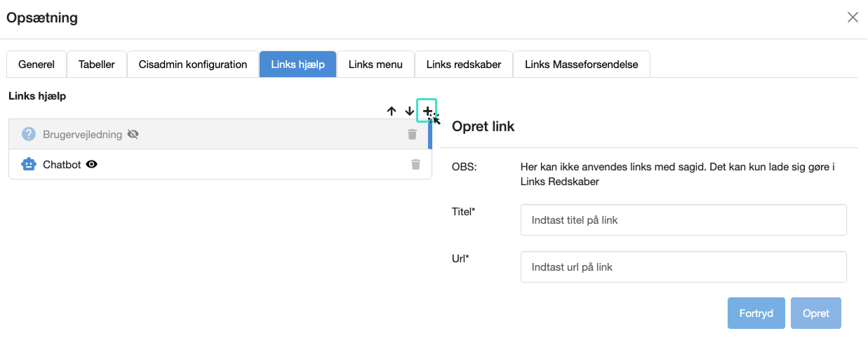Click the Brugervejledning question mark icon
Image resolution: width=868 pixels, height=338 pixels.
[x=29, y=134]
